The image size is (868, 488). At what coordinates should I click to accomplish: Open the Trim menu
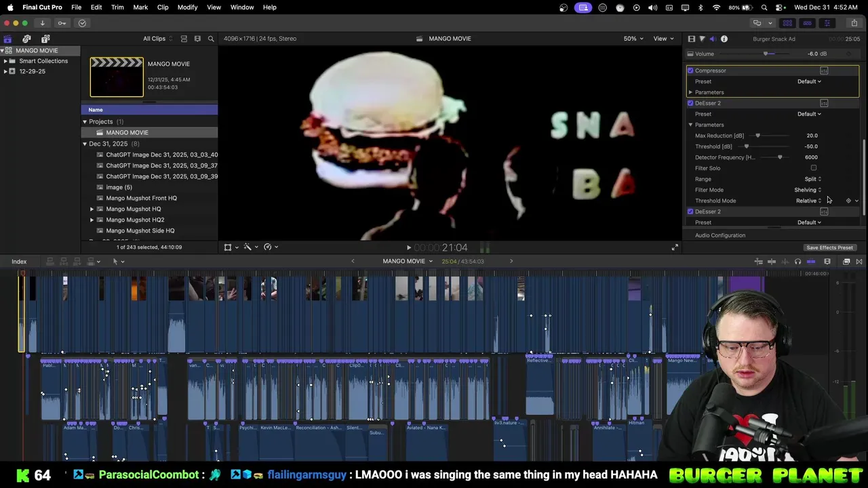pos(117,7)
